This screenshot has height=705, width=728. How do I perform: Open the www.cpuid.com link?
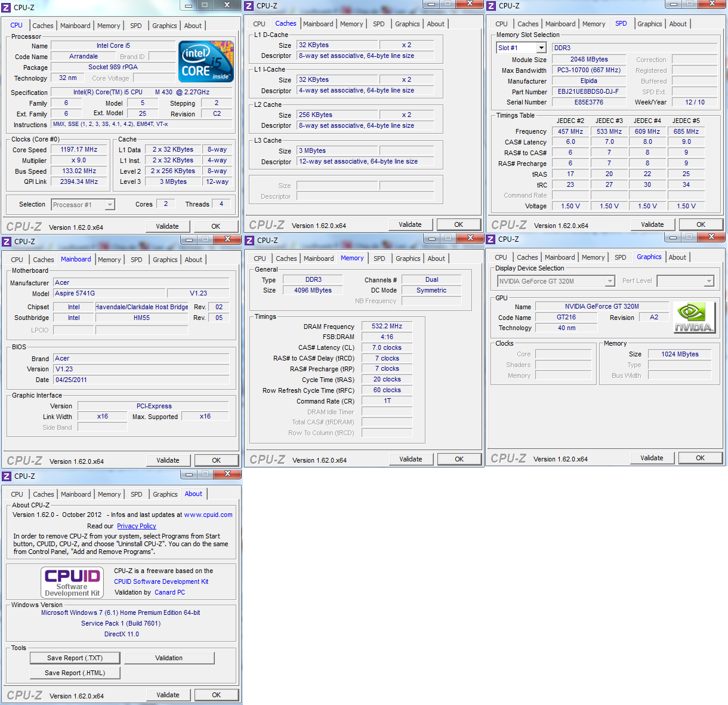[x=208, y=515]
